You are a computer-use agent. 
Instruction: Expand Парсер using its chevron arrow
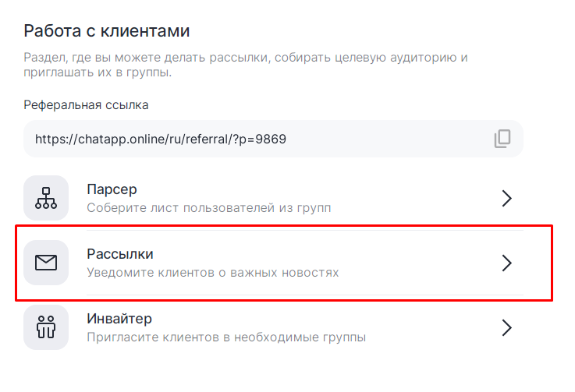[x=506, y=198]
